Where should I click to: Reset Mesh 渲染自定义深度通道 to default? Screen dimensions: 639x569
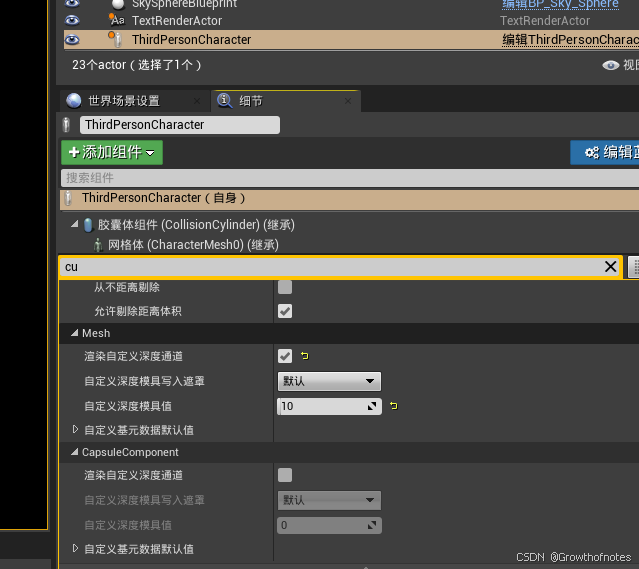tap(304, 356)
